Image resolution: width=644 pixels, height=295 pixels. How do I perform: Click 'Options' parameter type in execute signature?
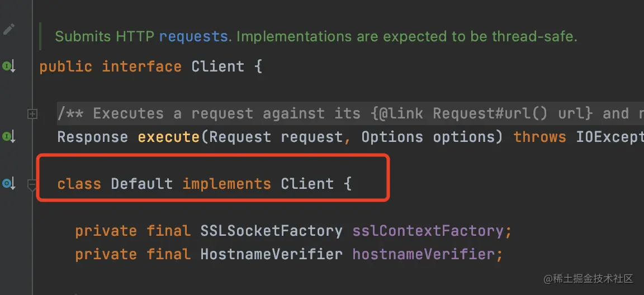coord(392,137)
